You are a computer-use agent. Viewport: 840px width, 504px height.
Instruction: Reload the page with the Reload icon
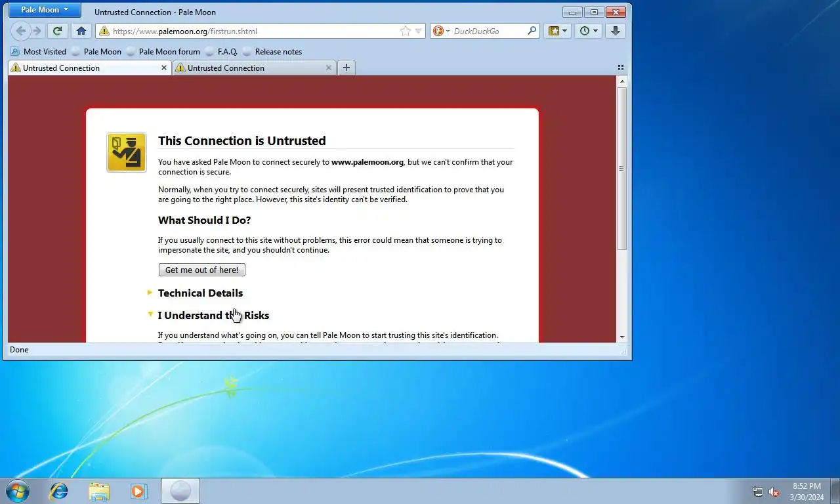coord(58,31)
